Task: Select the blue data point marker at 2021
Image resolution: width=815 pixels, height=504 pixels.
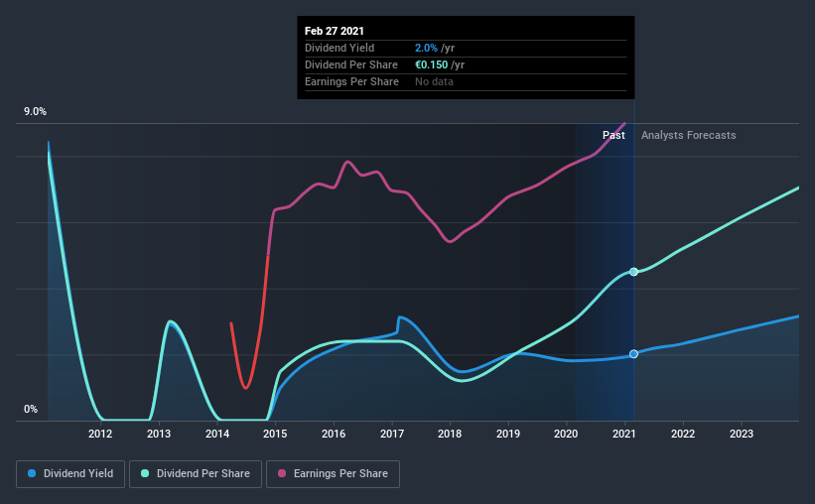Action: pyautogui.click(x=633, y=354)
